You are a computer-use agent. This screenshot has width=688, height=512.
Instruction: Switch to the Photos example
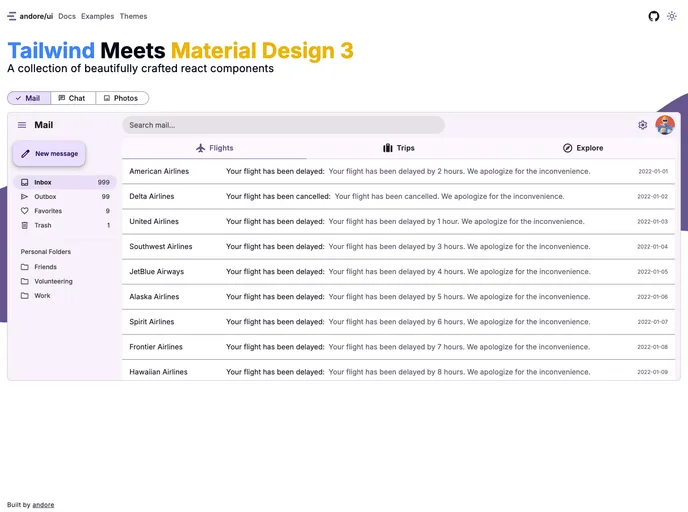(x=122, y=98)
